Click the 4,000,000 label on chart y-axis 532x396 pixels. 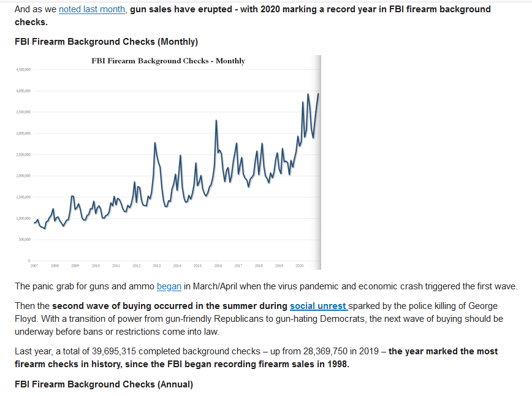(x=23, y=91)
